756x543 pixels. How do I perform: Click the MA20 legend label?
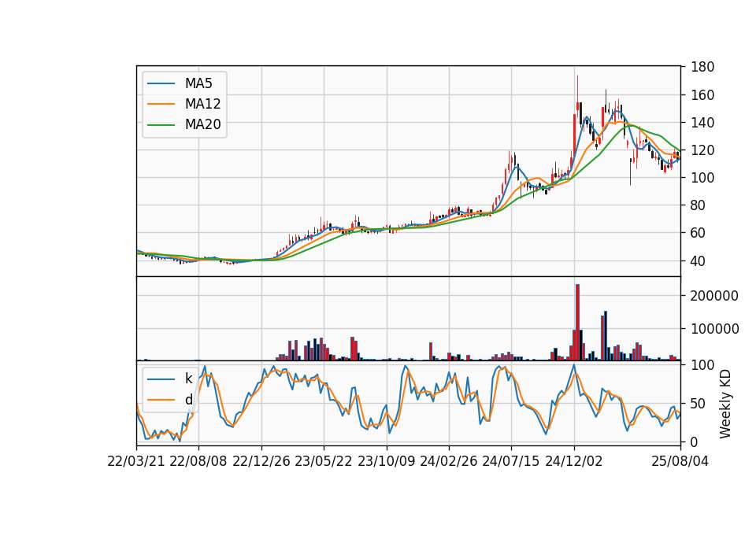202,124
